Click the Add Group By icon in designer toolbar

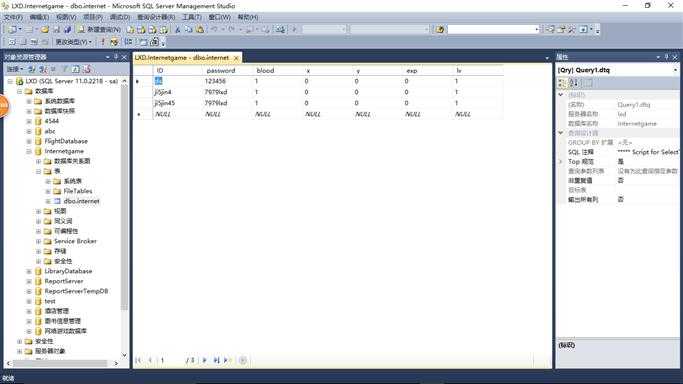point(128,42)
